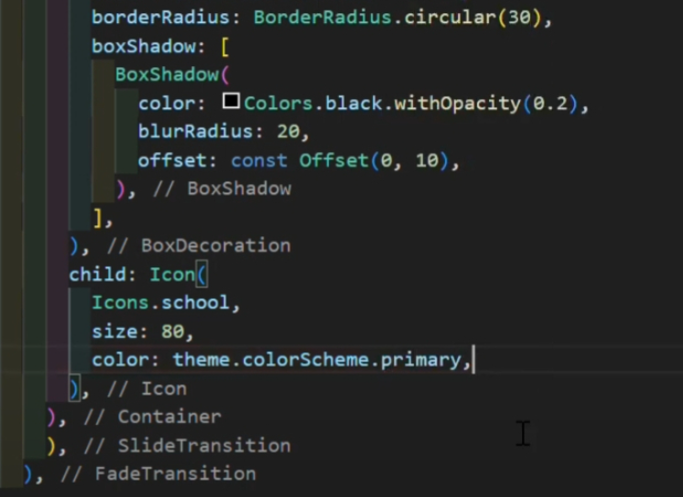Click on 'borderRadius' property name

coord(161,17)
